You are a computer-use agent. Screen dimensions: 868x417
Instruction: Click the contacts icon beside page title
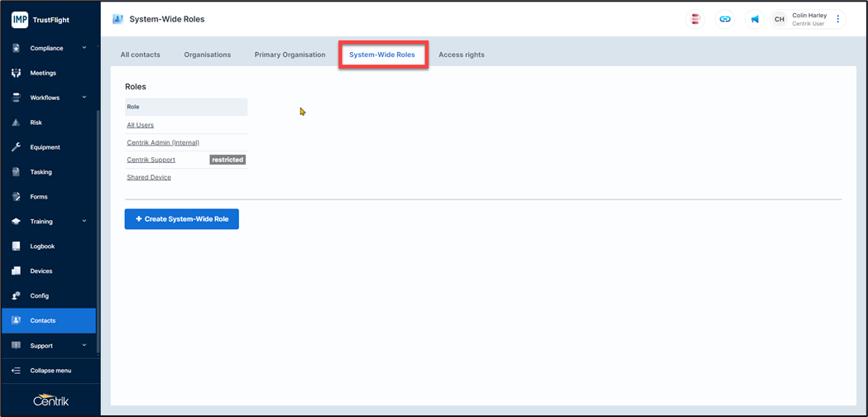coord(117,19)
